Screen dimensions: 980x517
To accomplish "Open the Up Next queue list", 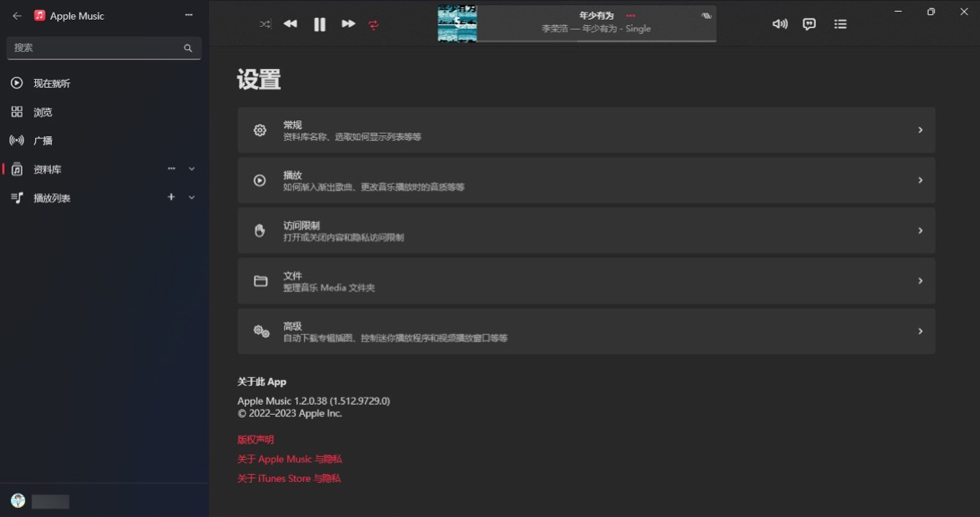I will (x=840, y=23).
